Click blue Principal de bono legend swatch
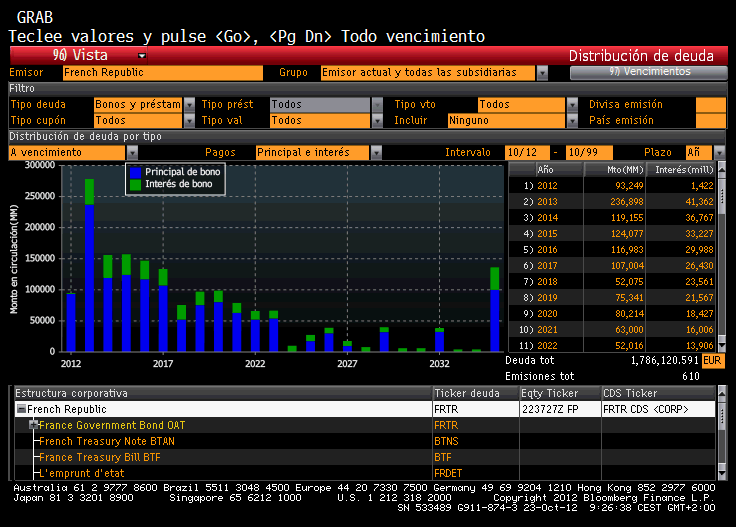 (136, 172)
